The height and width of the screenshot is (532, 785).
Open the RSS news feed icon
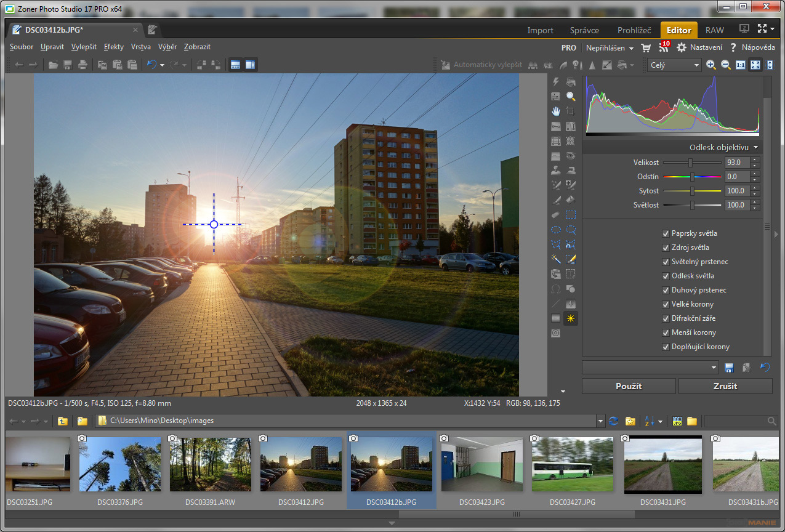[664, 47]
